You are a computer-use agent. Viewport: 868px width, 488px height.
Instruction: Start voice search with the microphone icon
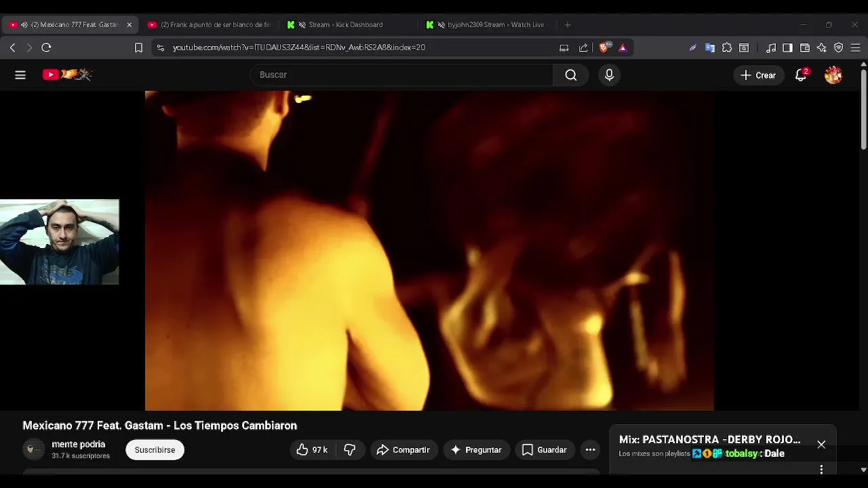(609, 75)
